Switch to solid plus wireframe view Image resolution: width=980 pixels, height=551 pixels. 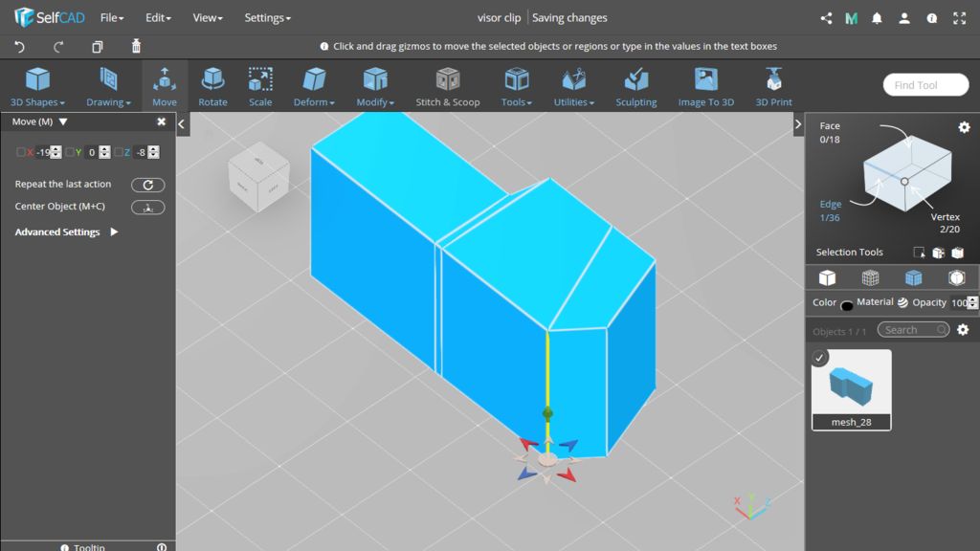point(913,277)
